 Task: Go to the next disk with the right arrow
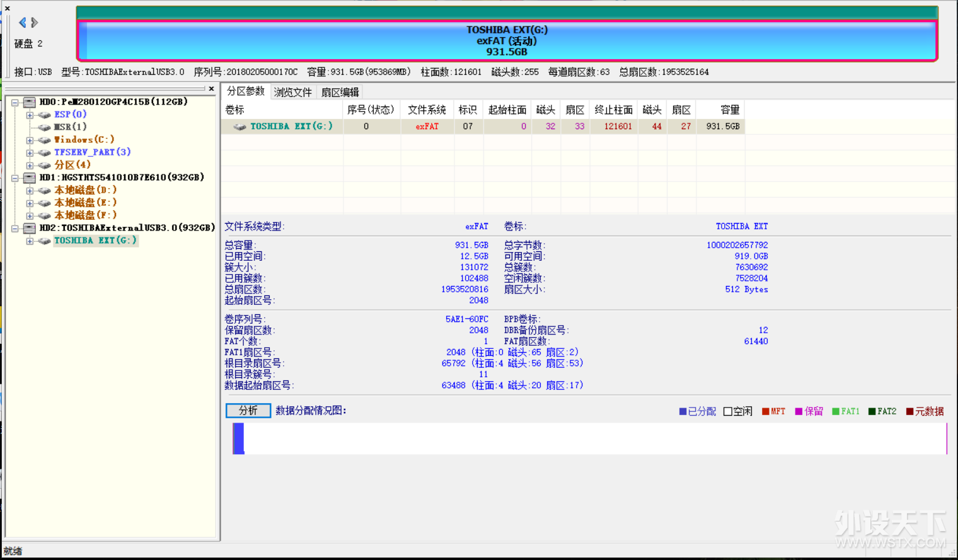35,23
